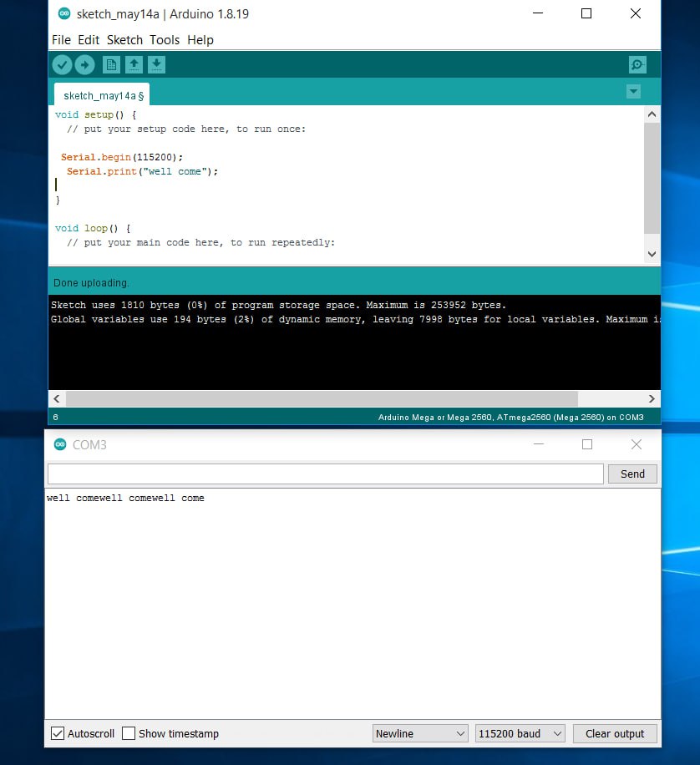Open the Tools menu

click(164, 39)
